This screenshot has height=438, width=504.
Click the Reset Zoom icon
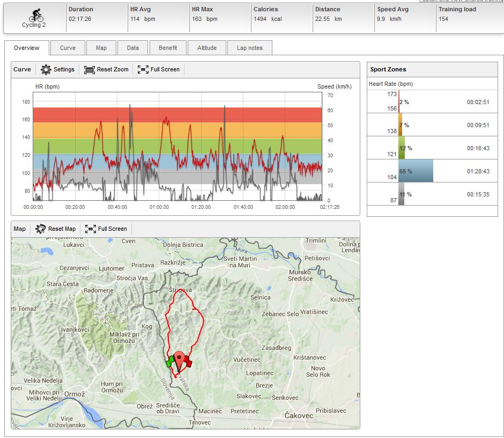pyautogui.click(x=89, y=70)
